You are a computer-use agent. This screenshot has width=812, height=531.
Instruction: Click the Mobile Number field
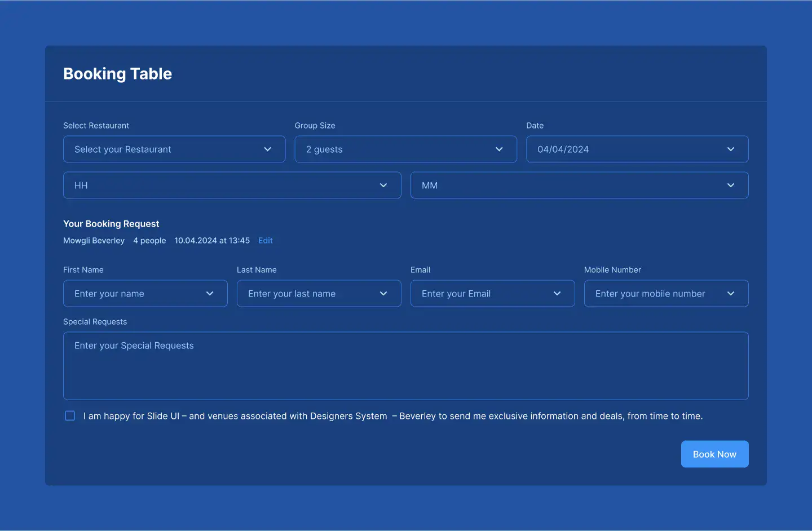pos(667,294)
